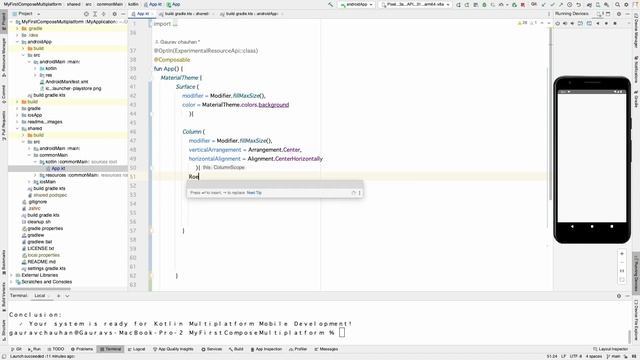
Task: Collapse the shared module folder
Action: point(17,129)
